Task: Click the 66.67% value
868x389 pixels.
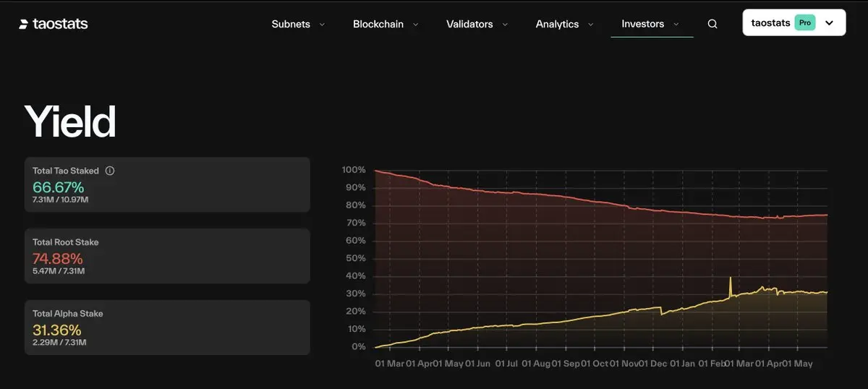Action: pyautogui.click(x=58, y=187)
